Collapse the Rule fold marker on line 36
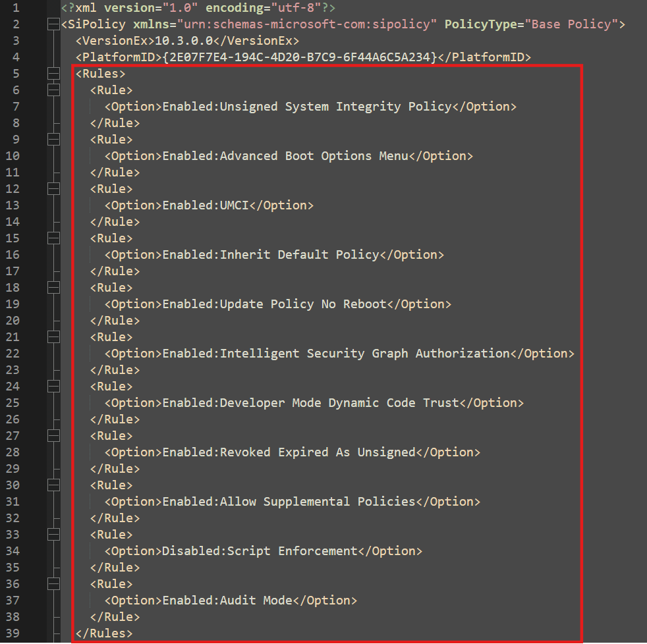Screen dimensions: 647x644 tap(53, 584)
